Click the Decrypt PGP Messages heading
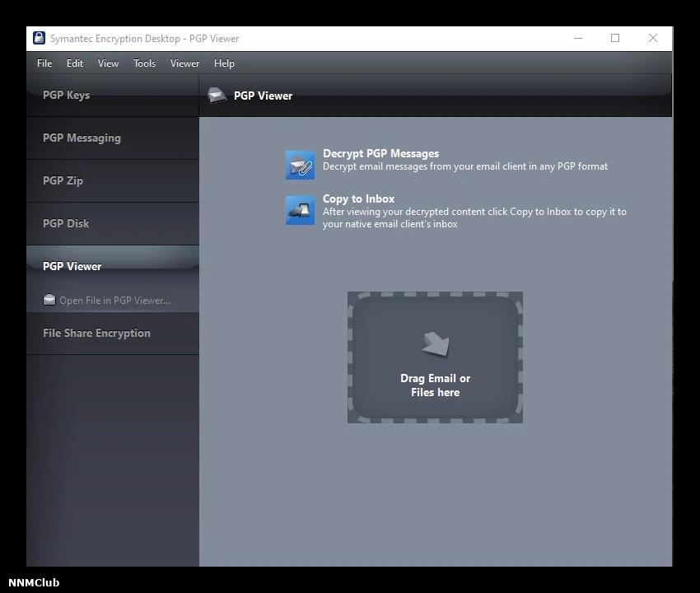The width and height of the screenshot is (700, 593). 380,154
